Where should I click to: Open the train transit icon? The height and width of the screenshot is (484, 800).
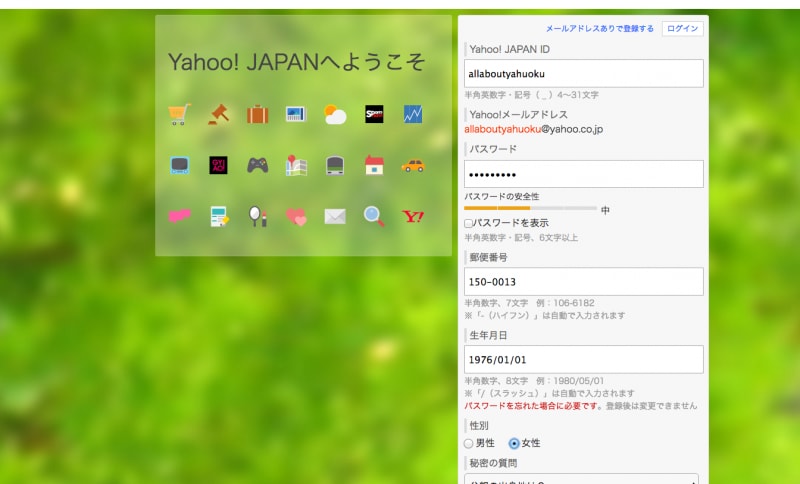click(335, 165)
